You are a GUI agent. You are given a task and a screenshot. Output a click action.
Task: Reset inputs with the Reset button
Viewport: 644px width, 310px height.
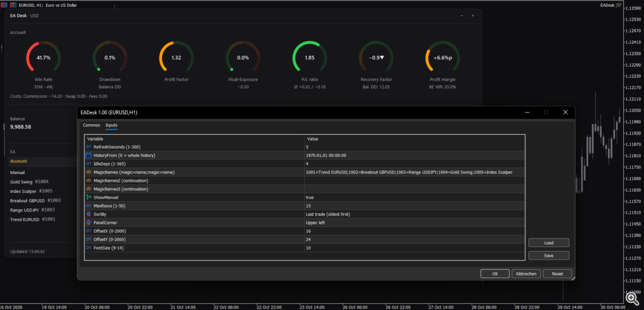[x=557, y=274]
